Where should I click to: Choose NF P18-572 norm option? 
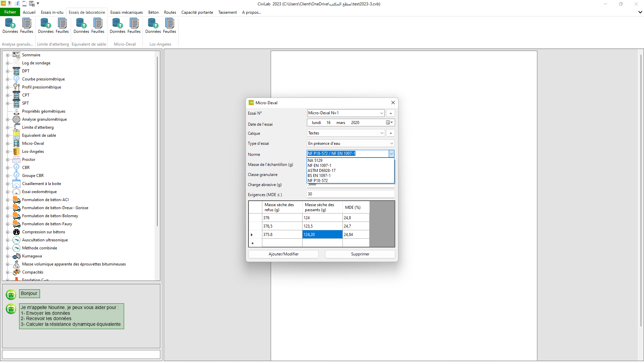pos(351,181)
